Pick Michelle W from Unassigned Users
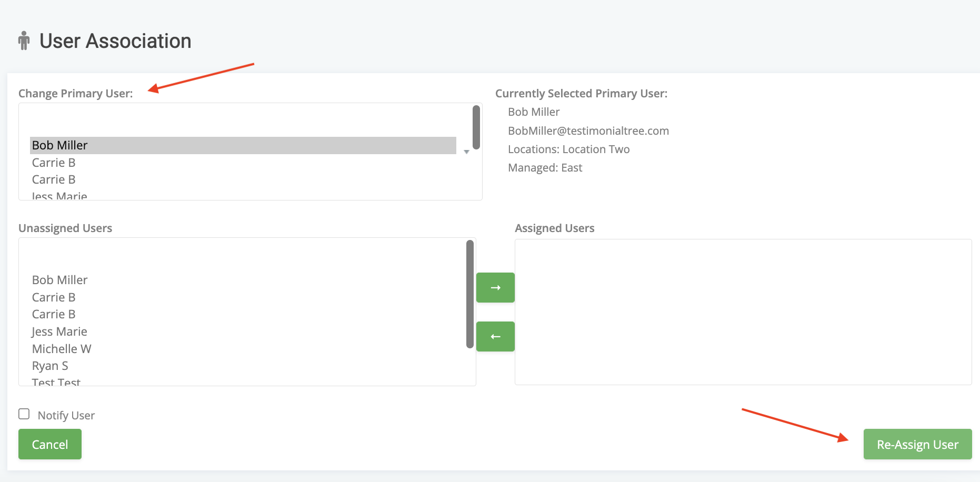Image resolution: width=980 pixels, height=482 pixels. click(62, 349)
